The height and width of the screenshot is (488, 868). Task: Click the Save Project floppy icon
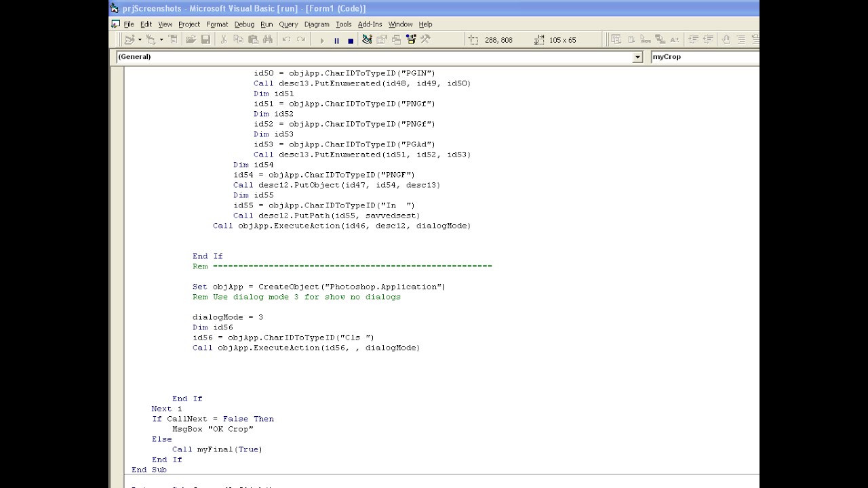point(205,40)
